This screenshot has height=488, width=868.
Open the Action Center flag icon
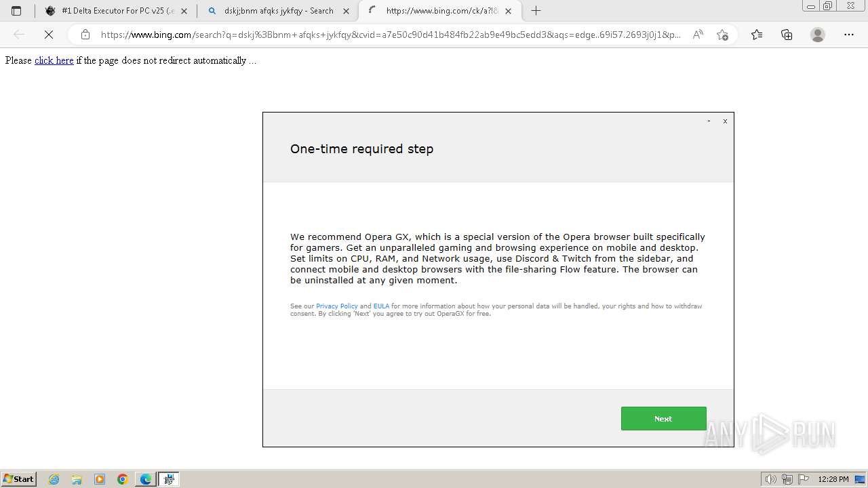(x=804, y=479)
